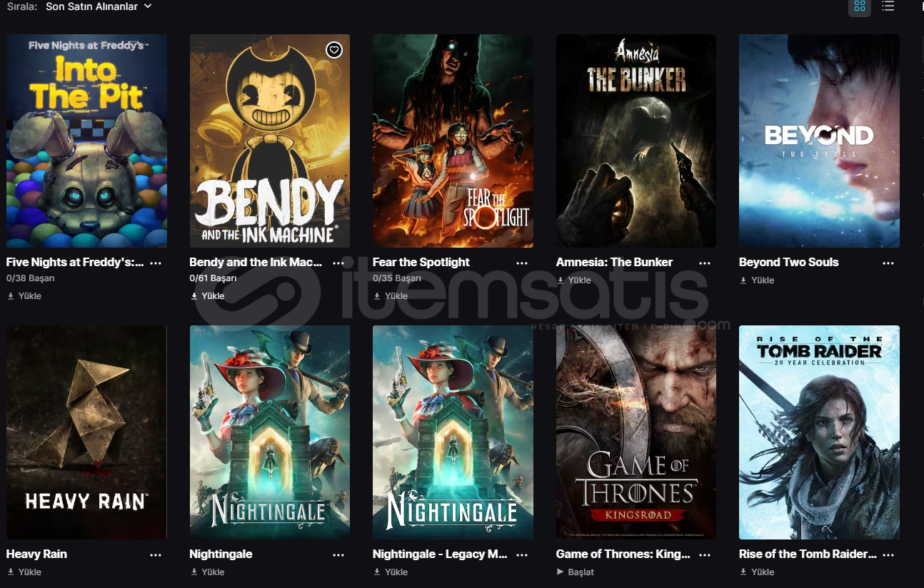The image size is (924, 588).
Task: Open more options for Heavy Rain
Action: click(x=156, y=554)
